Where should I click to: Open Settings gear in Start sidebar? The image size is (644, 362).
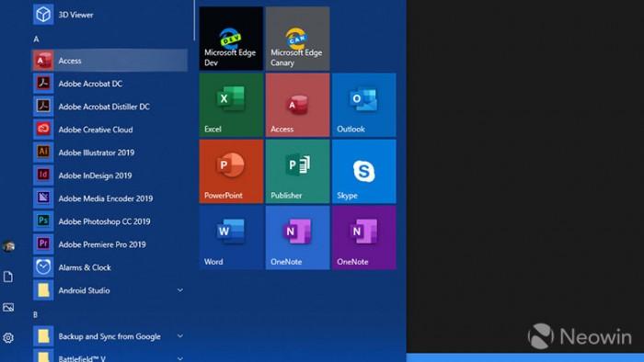tap(8, 338)
